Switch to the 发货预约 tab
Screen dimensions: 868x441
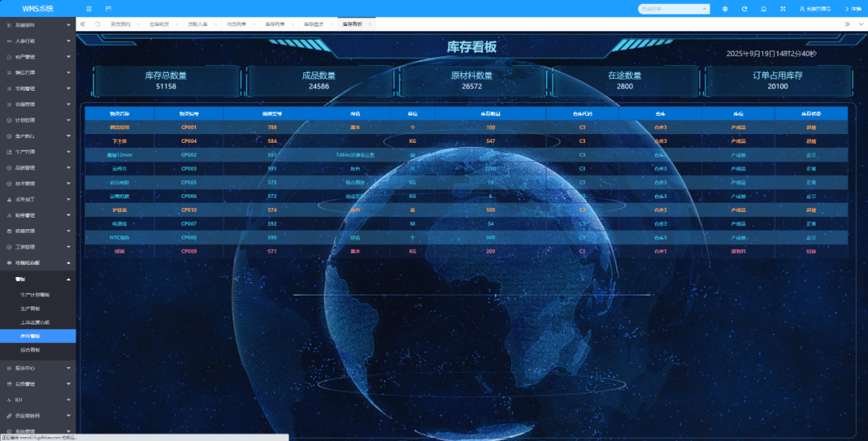click(x=120, y=24)
